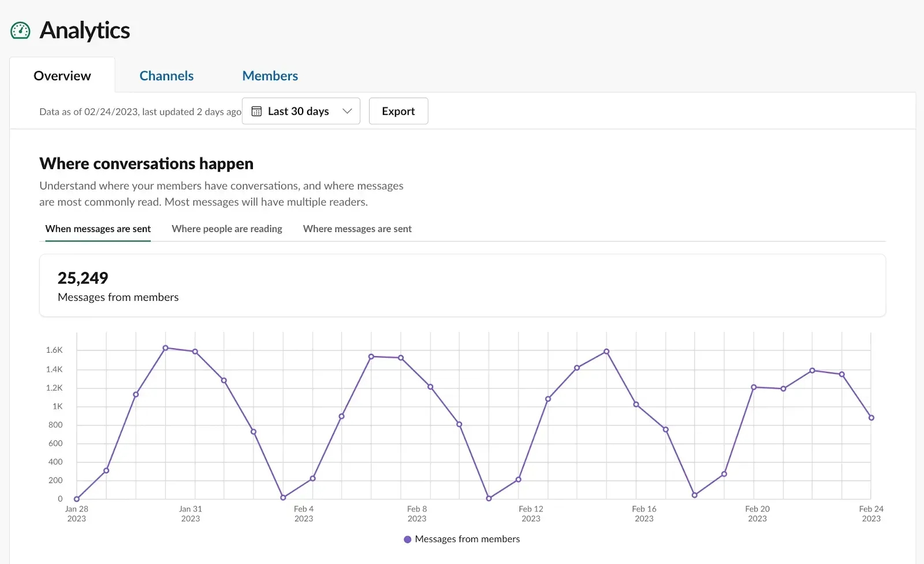Image resolution: width=924 pixels, height=564 pixels.
Task: Click the Jan 31 2023 axis label
Action: coord(191,514)
